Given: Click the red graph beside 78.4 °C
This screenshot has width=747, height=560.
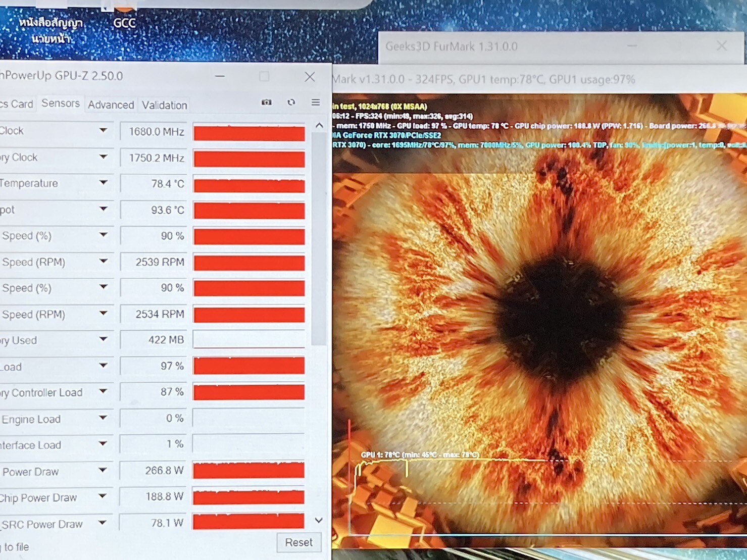Looking at the screenshot, I should (249, 185).
